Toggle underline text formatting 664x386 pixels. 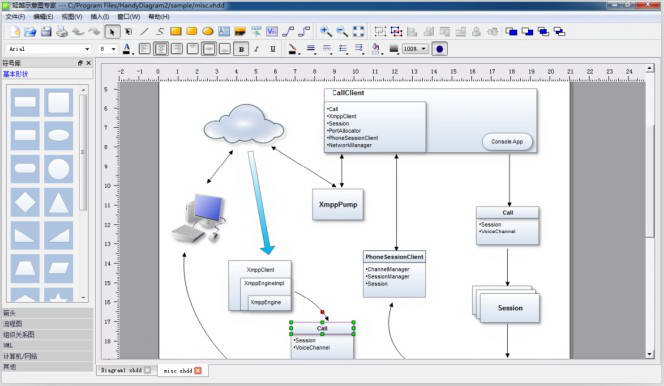pos(273,49)
